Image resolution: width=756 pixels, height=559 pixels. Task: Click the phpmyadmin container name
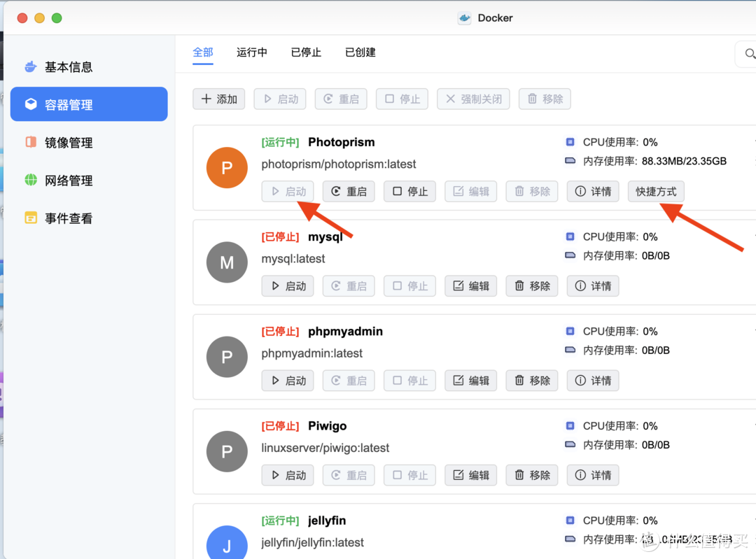345,332
